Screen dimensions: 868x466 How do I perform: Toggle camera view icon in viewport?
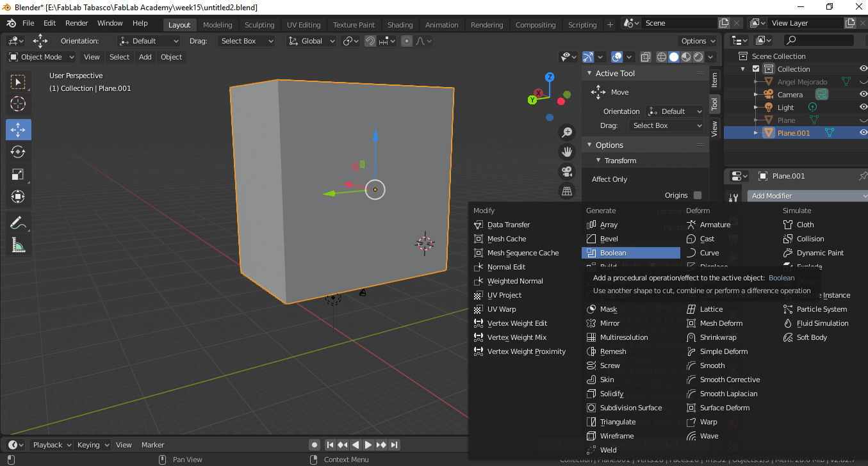[x=566, y=171]
